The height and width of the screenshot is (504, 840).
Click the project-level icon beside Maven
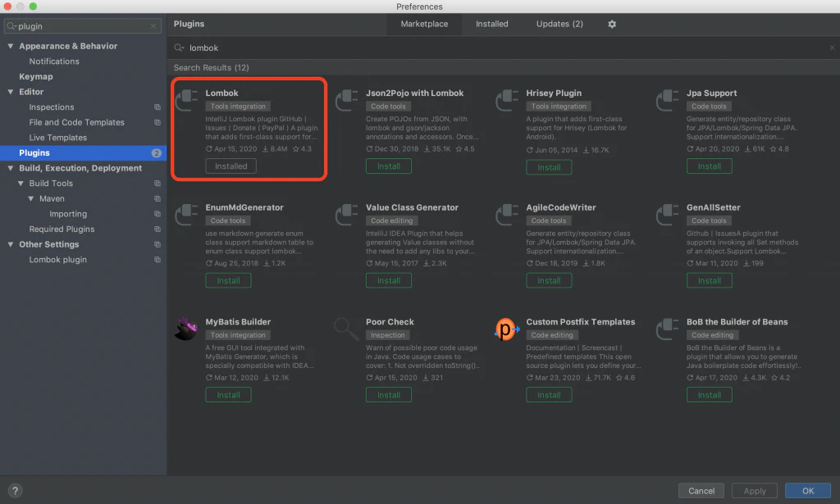157,198
